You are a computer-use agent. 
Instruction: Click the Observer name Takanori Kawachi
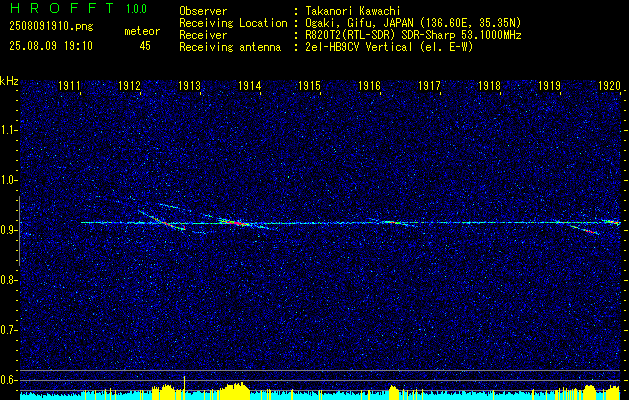click(x=351, y=11)
